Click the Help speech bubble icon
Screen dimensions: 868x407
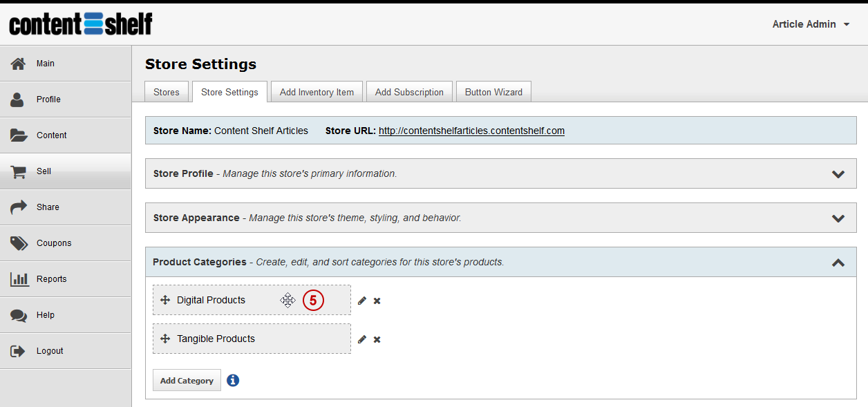tap(19, 315)
